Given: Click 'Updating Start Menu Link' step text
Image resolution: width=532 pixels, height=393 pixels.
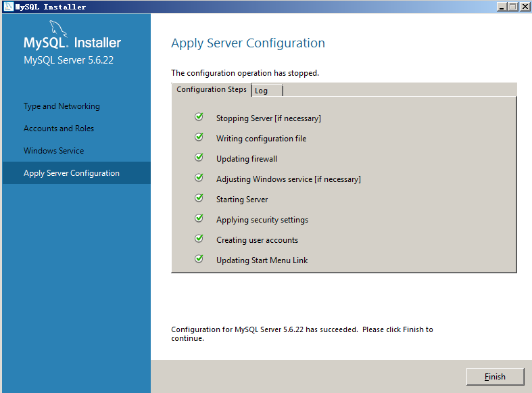Looking at the screenshot, I should (262, 260).
